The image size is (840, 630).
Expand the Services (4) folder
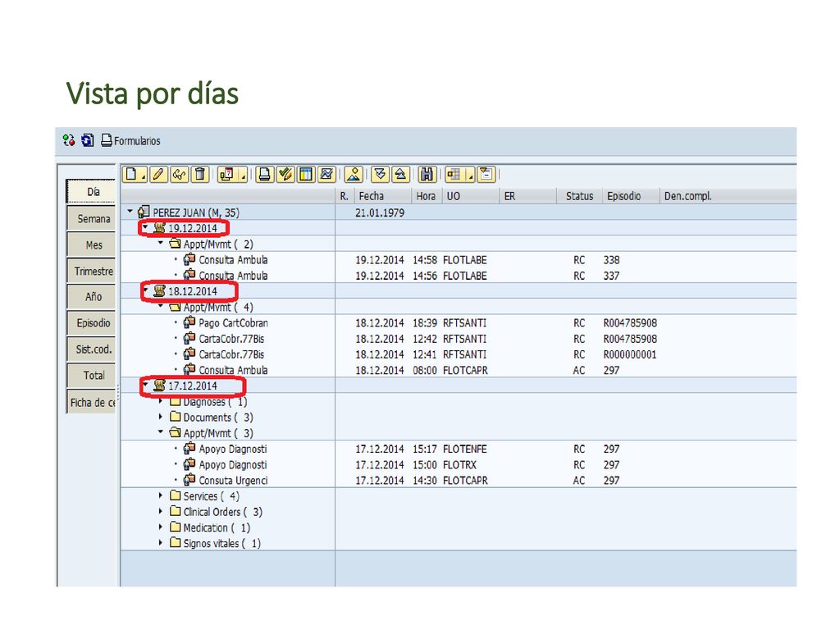pyautogui.click(x=161, y=495)
